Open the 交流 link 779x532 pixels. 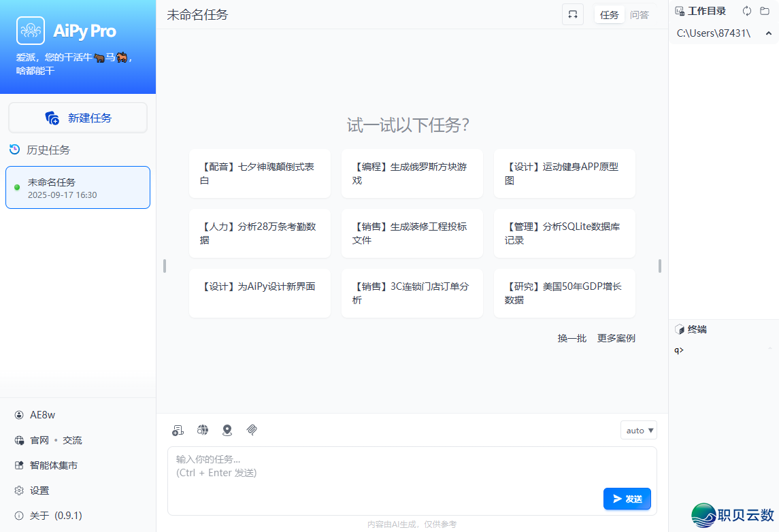click(72, 440)
